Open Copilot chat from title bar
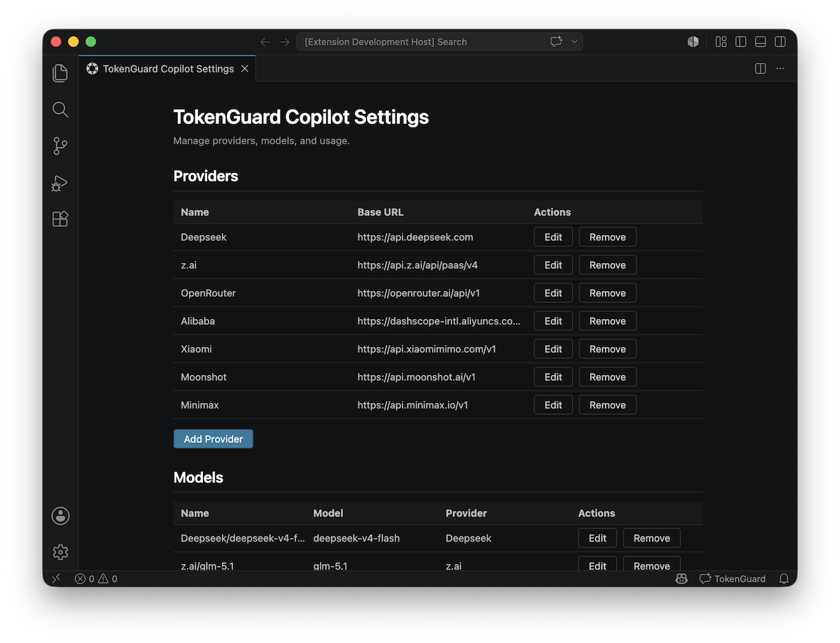This screenshot has width=840, height=643. coord(556,42)
